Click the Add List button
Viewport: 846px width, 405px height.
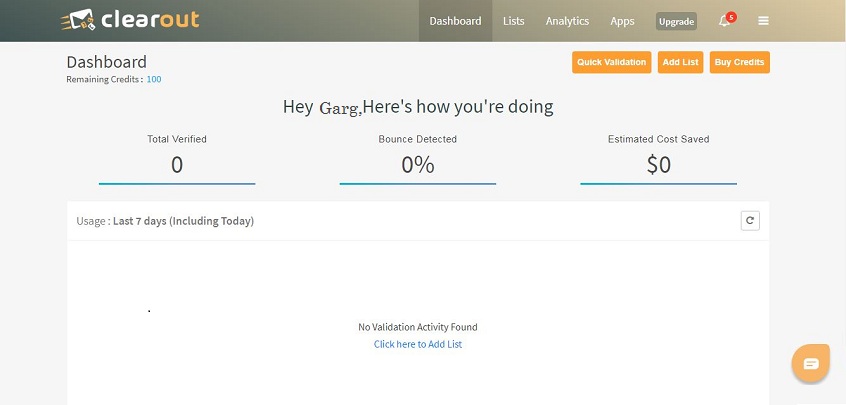(x=680, y=62)
